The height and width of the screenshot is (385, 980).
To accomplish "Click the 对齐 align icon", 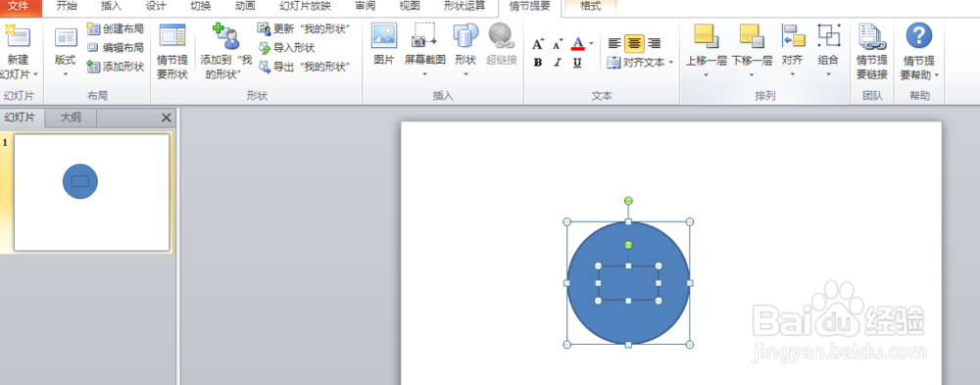I will click(x=793, y=36).
